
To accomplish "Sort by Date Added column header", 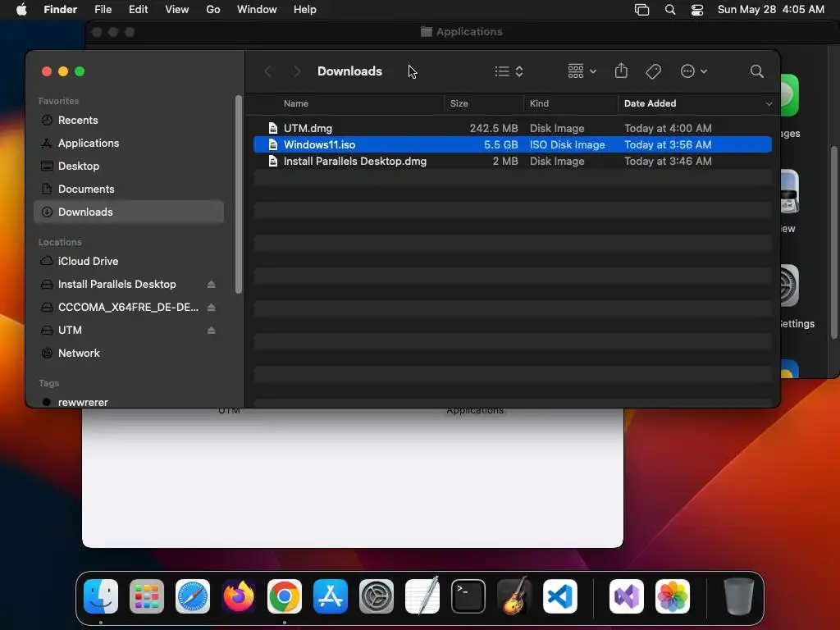I will (650, 103).
